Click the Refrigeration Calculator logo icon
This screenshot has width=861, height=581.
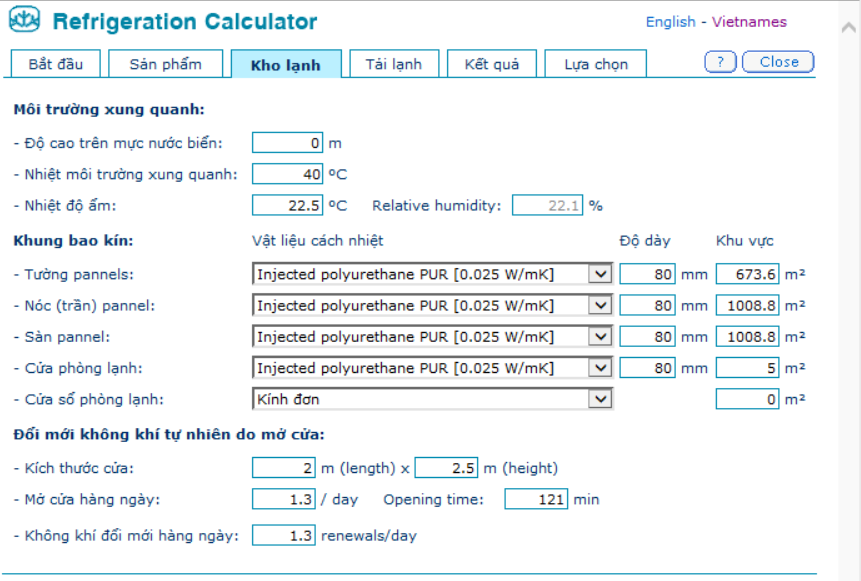[26, 20]
